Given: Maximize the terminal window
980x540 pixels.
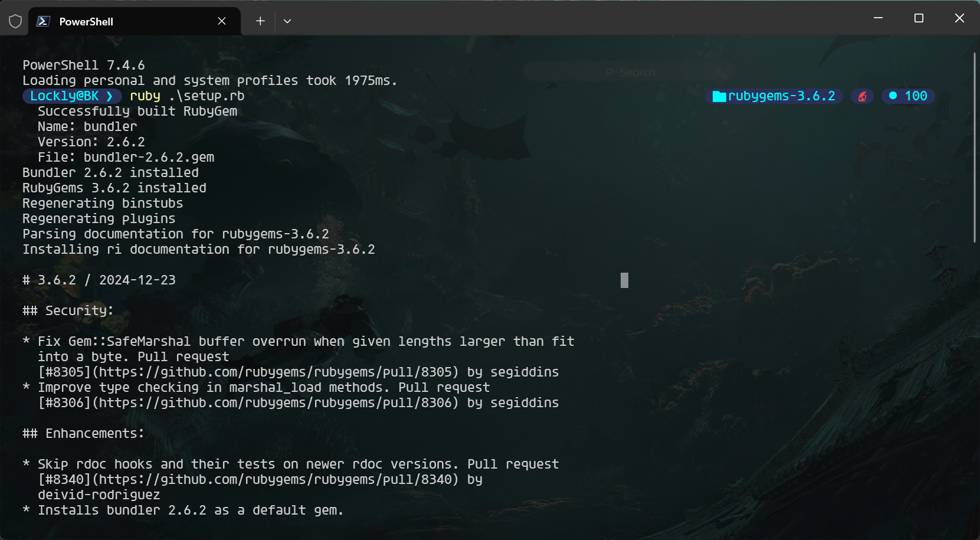Looking at the screenshot, I should click(919, 18).
